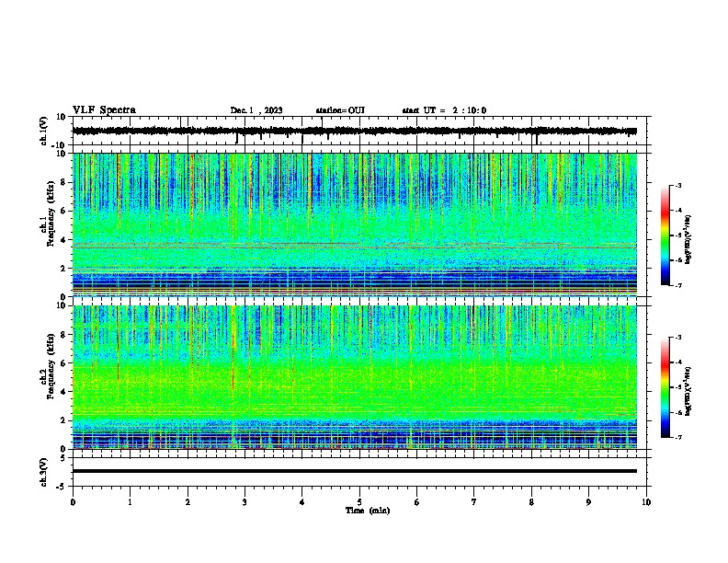Select the "Time (min)" x-axis label

pos(368,511)
